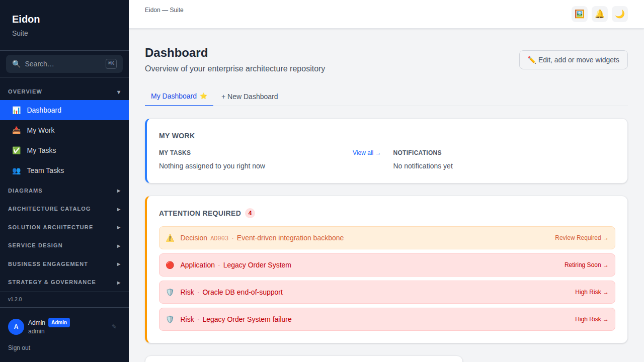This screenshot has height=362, width=644.
Task: Open My Tasks in sidebar
Action: coord(64,150)
